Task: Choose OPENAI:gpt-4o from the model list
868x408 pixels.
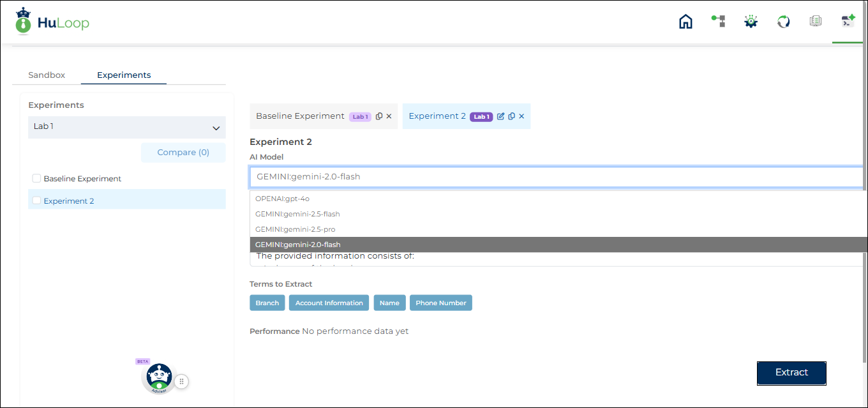Action: (283, 199)
